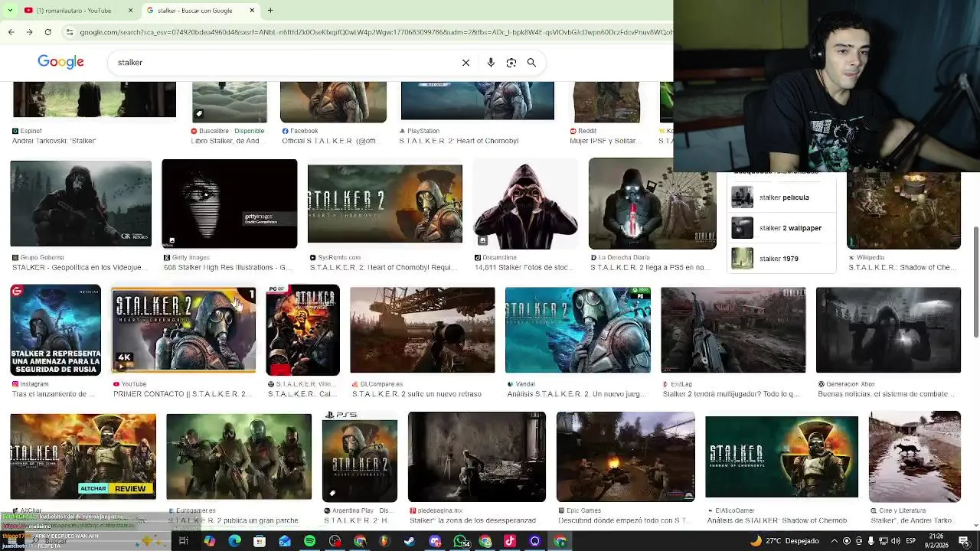Click the address bar URL
The image size is (980, 551).
(x=375, y=32)
